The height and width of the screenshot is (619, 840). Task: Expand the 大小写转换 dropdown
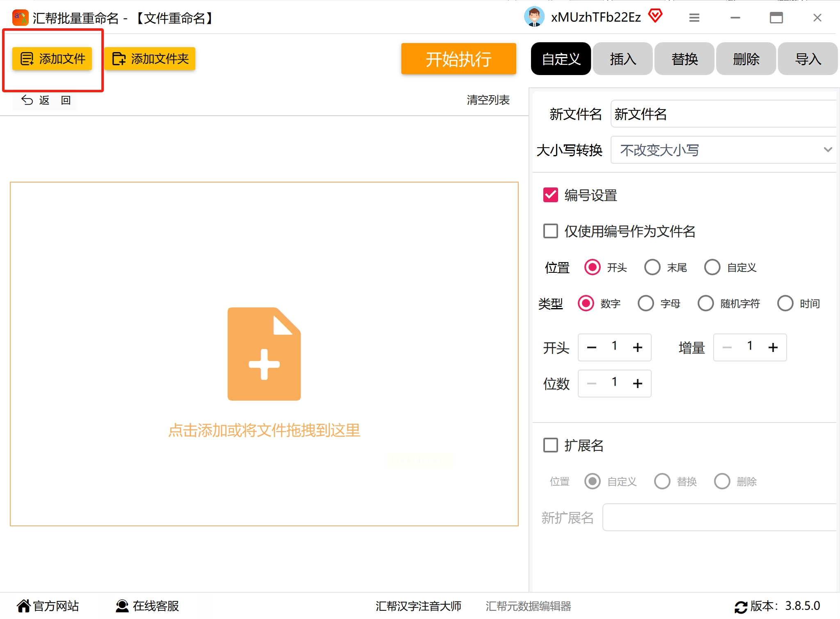coord(723,150)
